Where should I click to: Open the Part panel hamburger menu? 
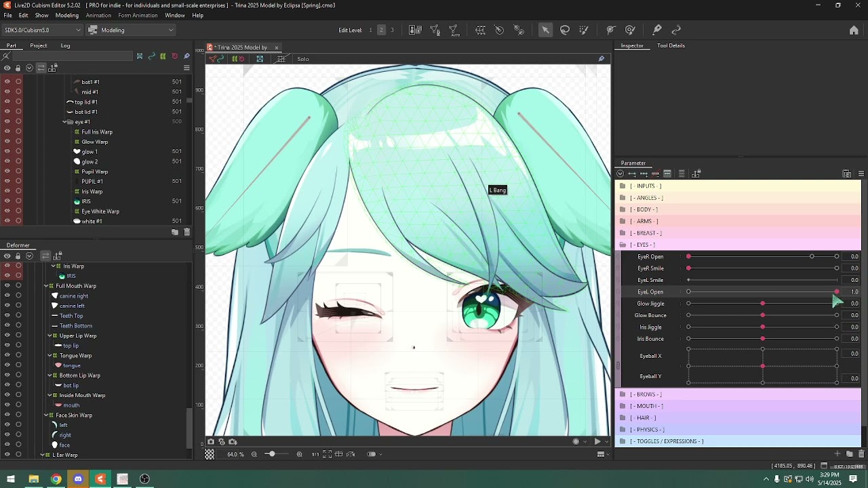[x=186, y=68]
